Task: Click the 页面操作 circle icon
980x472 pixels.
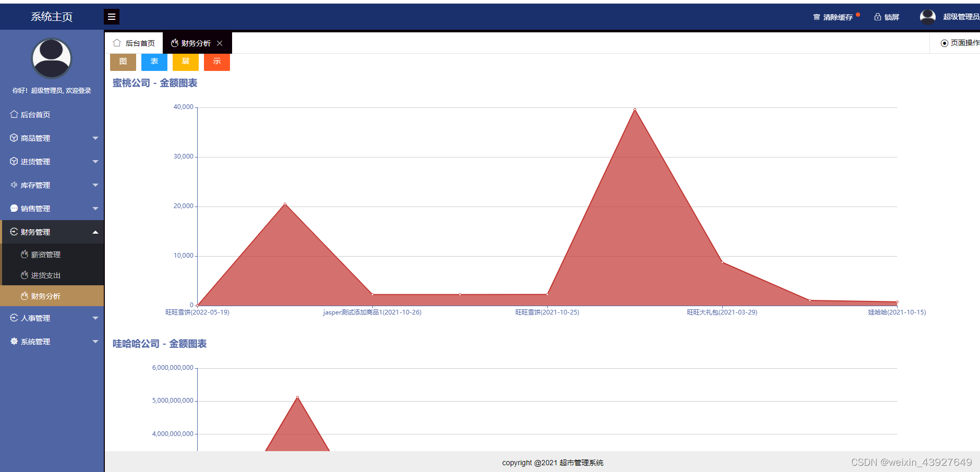Action: pyautogui.click(x=944, y=43)
